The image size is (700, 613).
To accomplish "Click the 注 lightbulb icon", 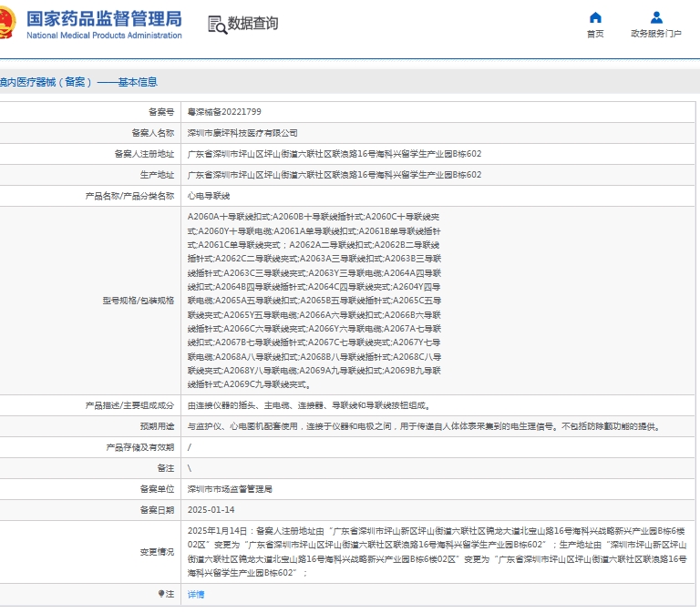I will 161,594.
